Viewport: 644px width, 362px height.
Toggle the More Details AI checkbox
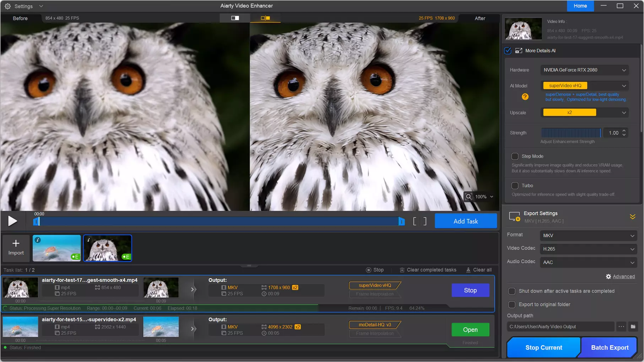[x=508, y=51]
